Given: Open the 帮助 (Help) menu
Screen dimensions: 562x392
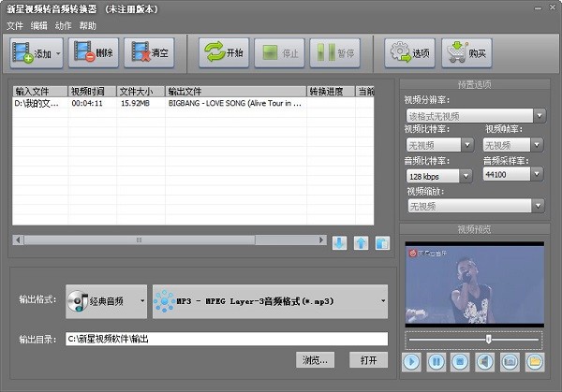Looking at the screenshot, I should (x=88, y=25).
